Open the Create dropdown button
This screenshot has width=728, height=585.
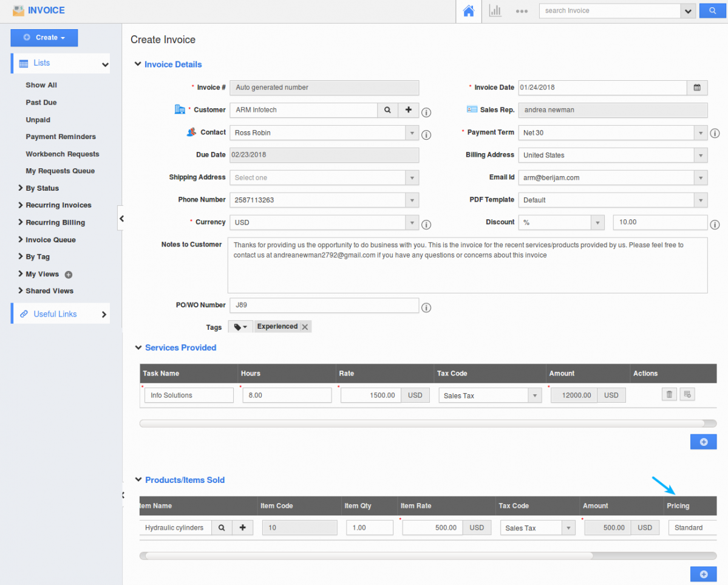pos(44,38)
